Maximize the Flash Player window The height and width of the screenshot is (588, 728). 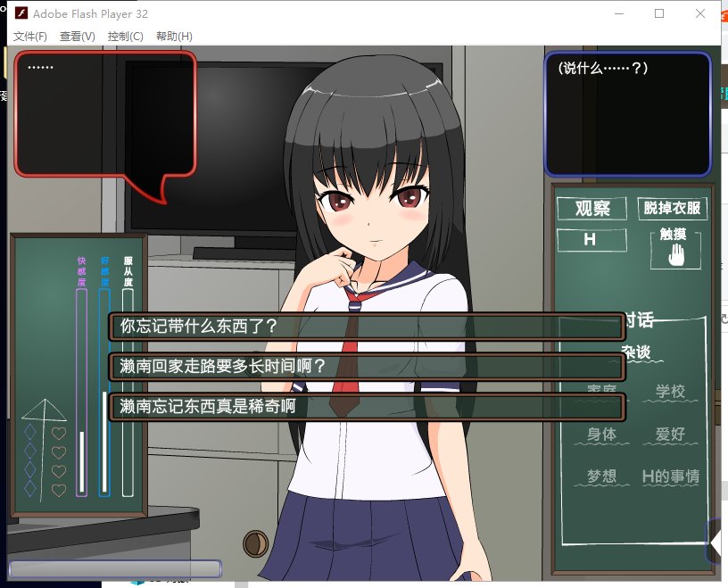[659, 13]
